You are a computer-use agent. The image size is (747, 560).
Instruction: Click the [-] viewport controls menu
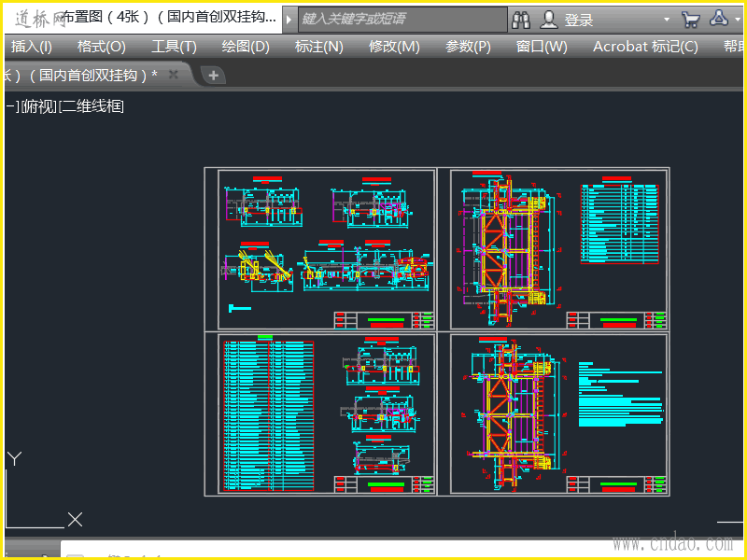click(x=12, y=106)
